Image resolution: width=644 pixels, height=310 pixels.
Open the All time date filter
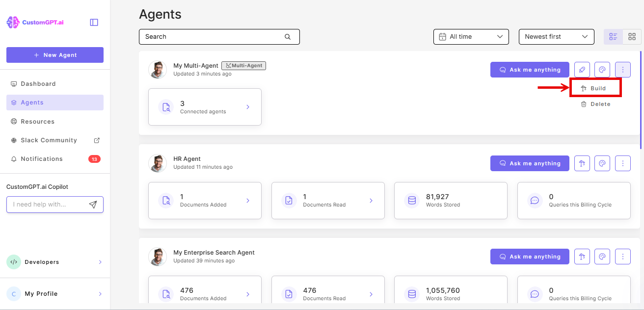[470, 36]
